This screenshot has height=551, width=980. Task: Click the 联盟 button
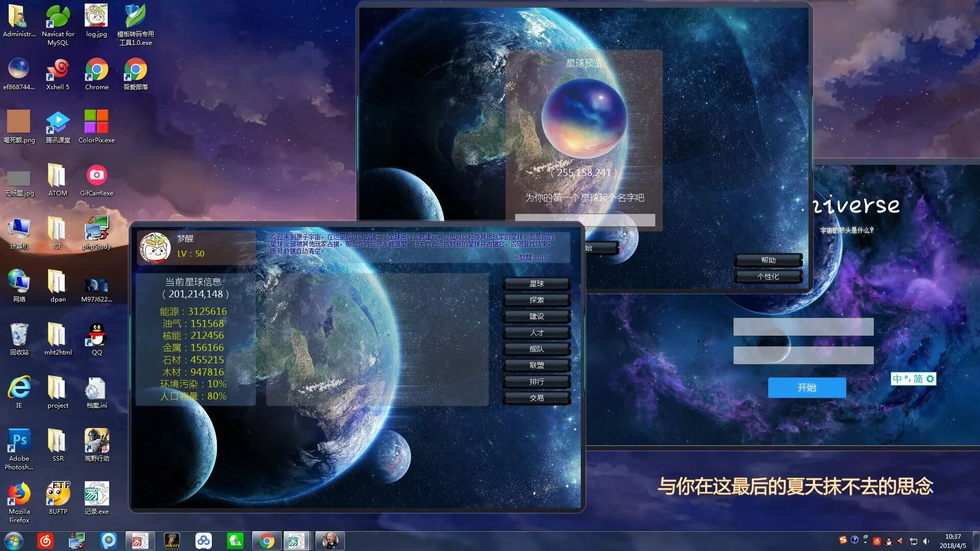(x=536, y=365)
